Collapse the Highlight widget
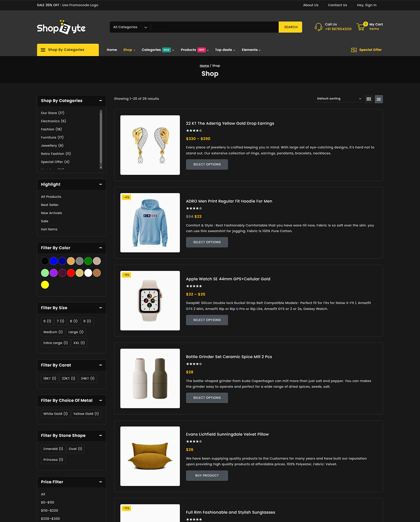Viewport: 420px width, 522px height. tap(101, 184)
